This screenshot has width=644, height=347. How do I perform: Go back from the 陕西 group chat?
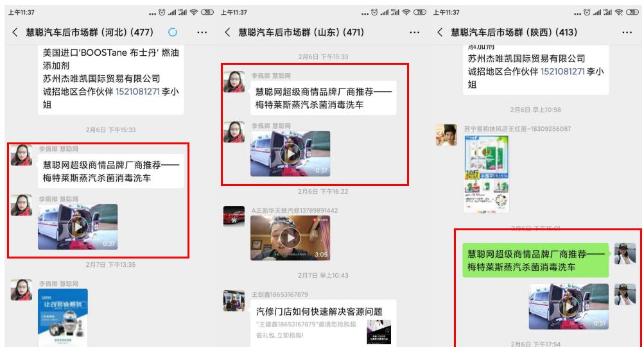pos(440,33)
